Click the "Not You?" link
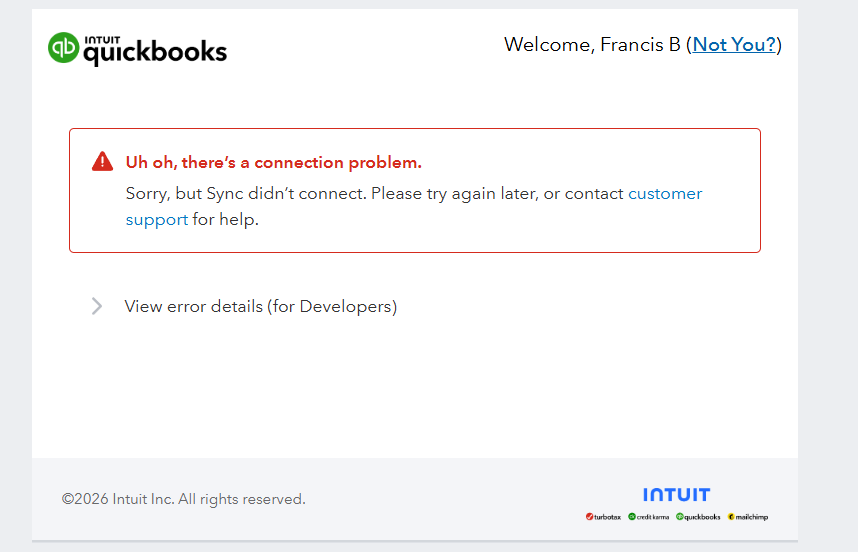Viewport: 858px width, 552px height. point(734,44)
